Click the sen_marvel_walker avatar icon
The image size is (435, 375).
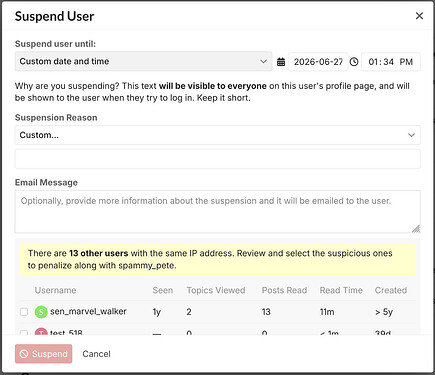click(41, 312)
